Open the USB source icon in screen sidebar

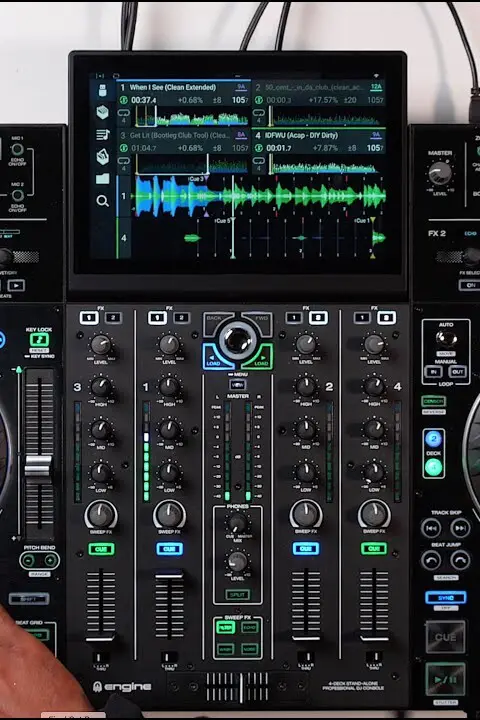[102, 90]
